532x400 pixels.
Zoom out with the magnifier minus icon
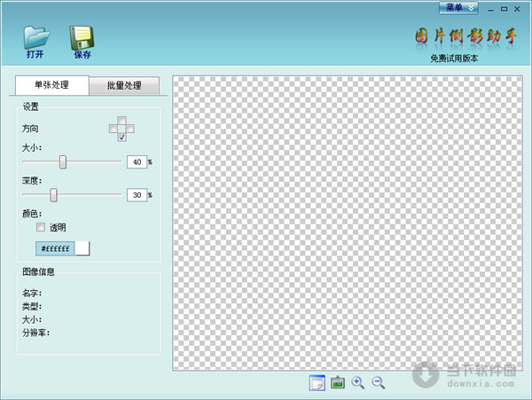[379, 382]
